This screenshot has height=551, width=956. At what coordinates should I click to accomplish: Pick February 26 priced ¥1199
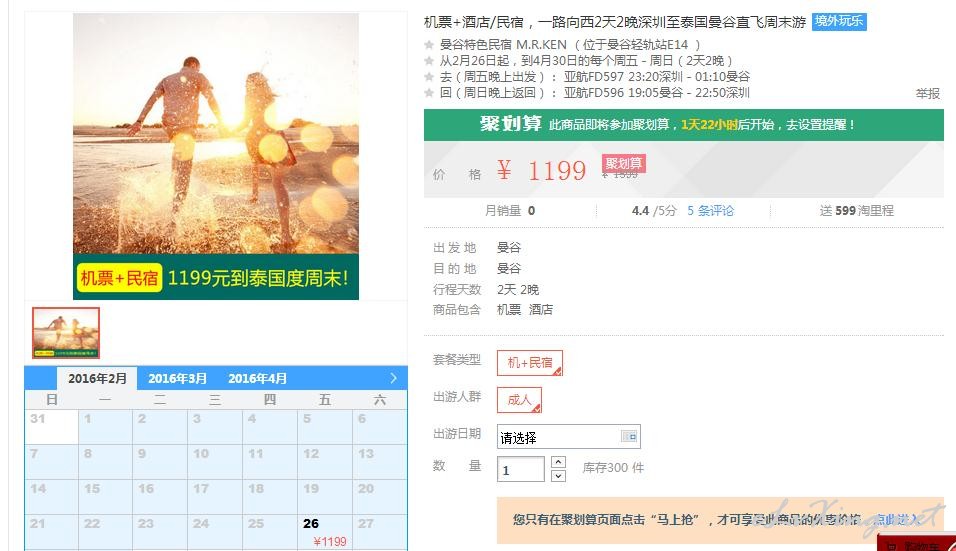pyautogui.click(x=325, y=532)
